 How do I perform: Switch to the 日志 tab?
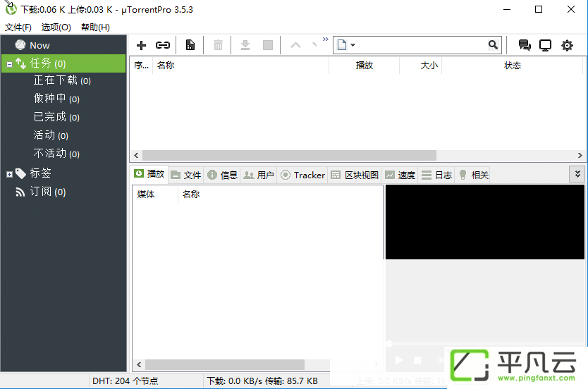pos(436,175)
